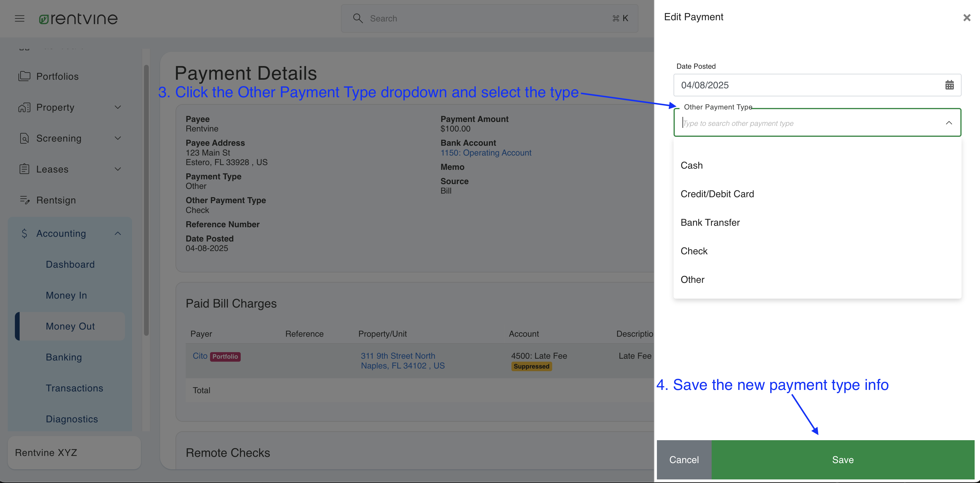The width and height of the screenshot is (980, 483).
Task: Go to Money Out
Action: tap(70, 326)
